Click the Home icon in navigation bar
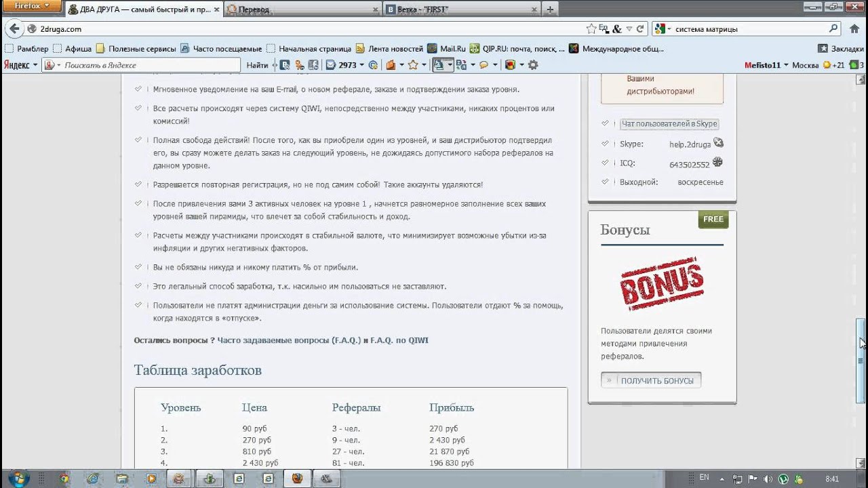Screen dimensions: 868x488 pos(854,29)
